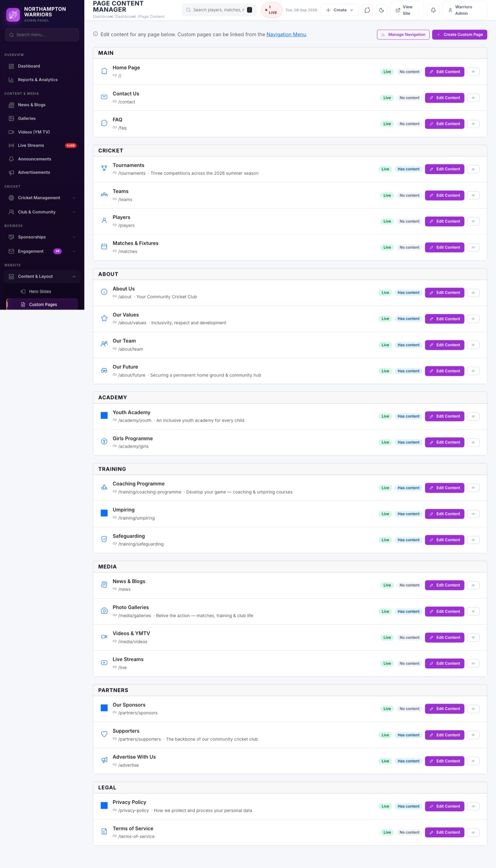Toggle visibility eye for Umpiring
The width and height of the screenshot is (496, 868).
pyautogui.click(x=473, y=514)
